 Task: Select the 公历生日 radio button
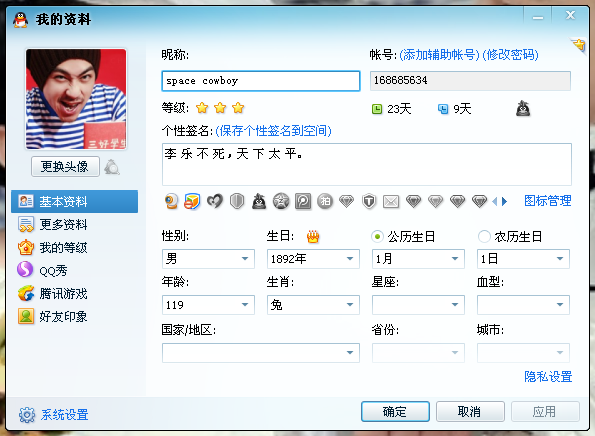[x=377, y=237]
